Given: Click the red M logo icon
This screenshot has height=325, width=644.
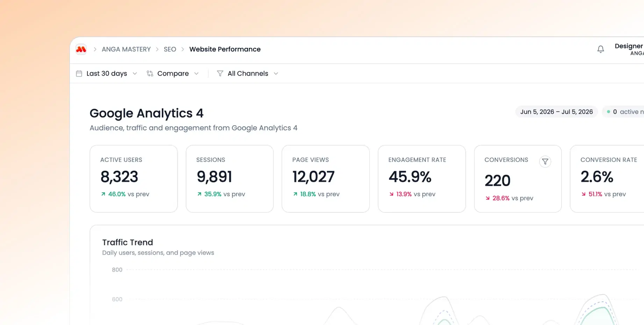Looking at the screenshot, I should point(81,49).
